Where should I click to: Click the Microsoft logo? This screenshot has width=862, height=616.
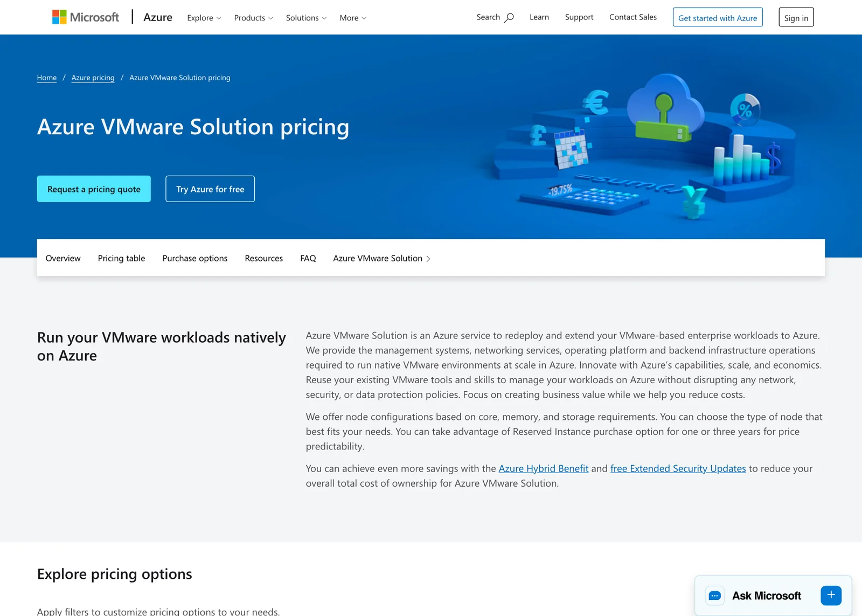pyautogui.click(x=85, y=17)
